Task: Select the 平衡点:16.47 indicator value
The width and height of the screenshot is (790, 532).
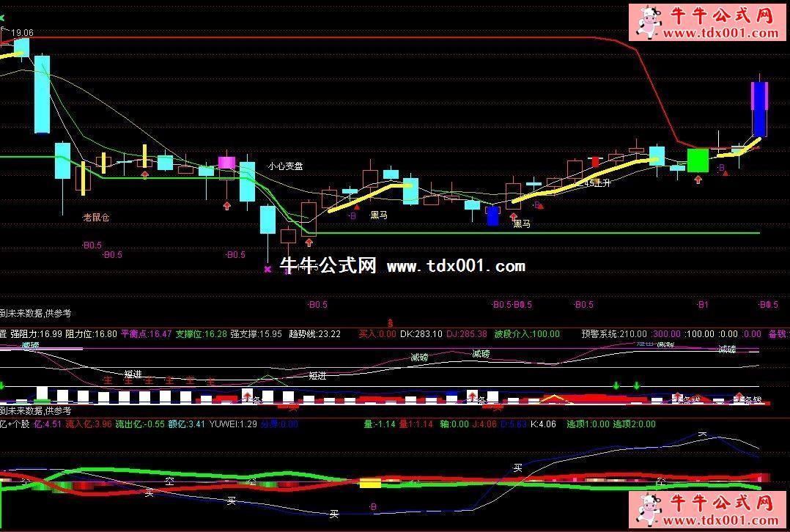Action: coord(146,334)
